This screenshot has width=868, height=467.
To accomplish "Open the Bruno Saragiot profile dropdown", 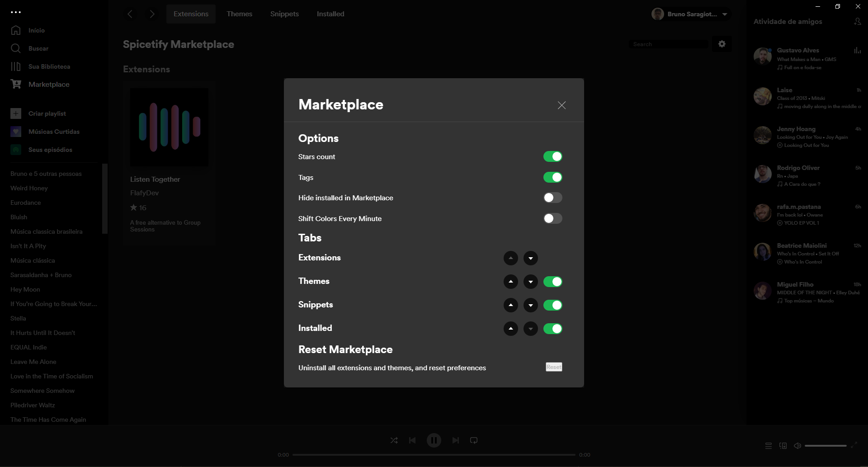I will click(x=690, y=14).
